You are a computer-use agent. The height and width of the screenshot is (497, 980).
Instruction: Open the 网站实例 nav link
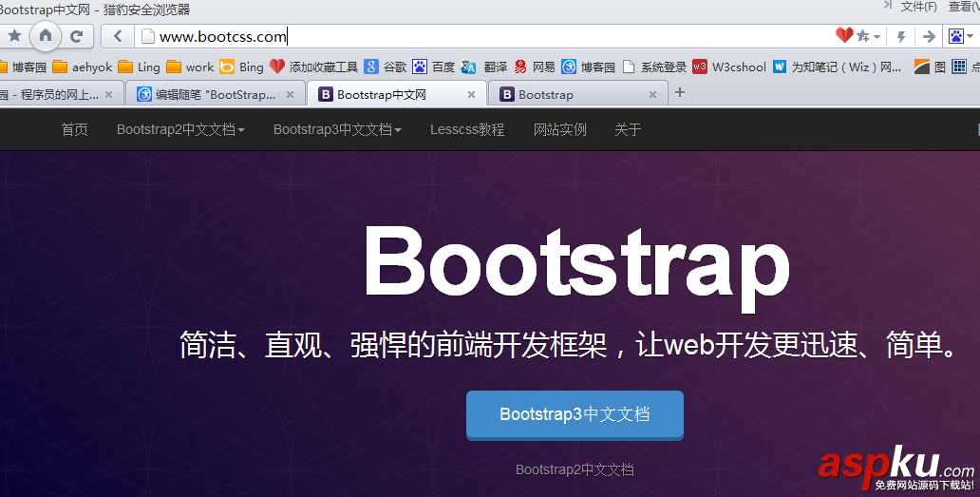point(560,129)
